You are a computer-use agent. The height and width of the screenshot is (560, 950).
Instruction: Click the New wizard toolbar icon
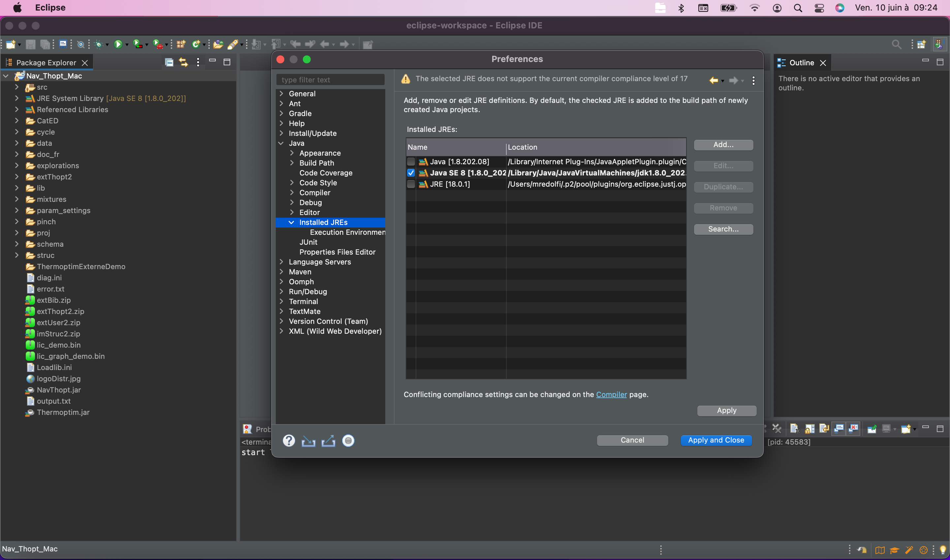(x=11, y=45)
